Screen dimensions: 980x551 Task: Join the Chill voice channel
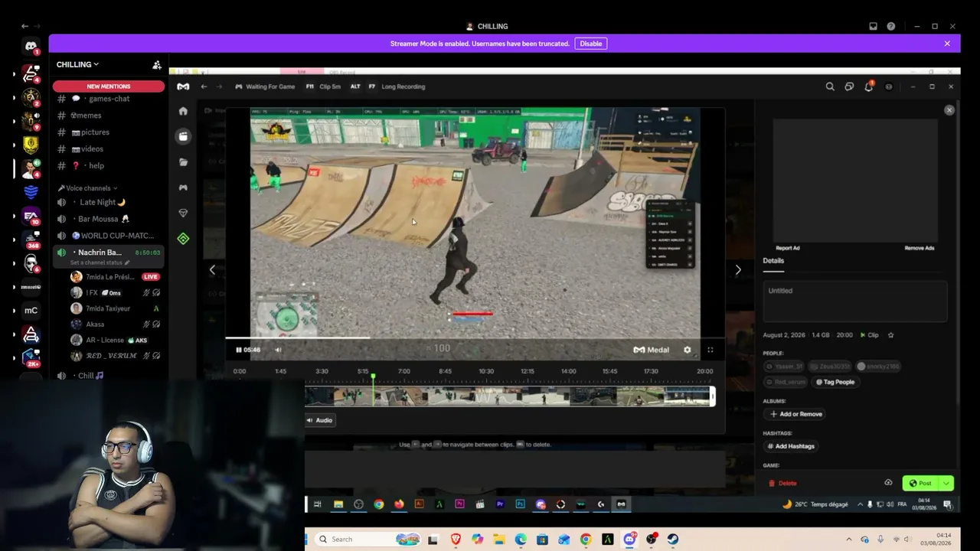coord(109,376)
